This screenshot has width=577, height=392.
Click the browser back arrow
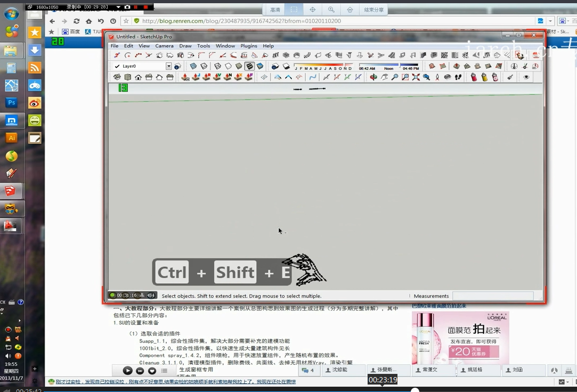click(x=52, y=21)
